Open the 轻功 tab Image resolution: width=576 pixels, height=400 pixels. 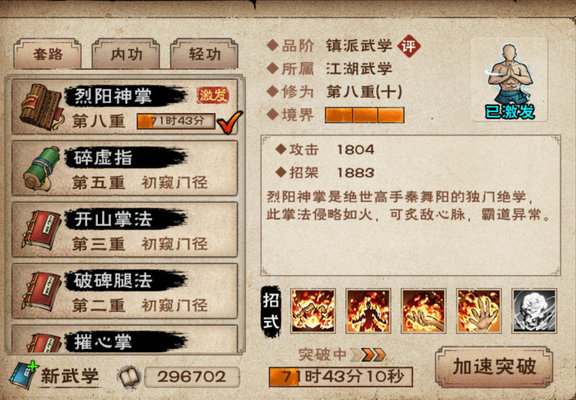click(x=204, y=54)
